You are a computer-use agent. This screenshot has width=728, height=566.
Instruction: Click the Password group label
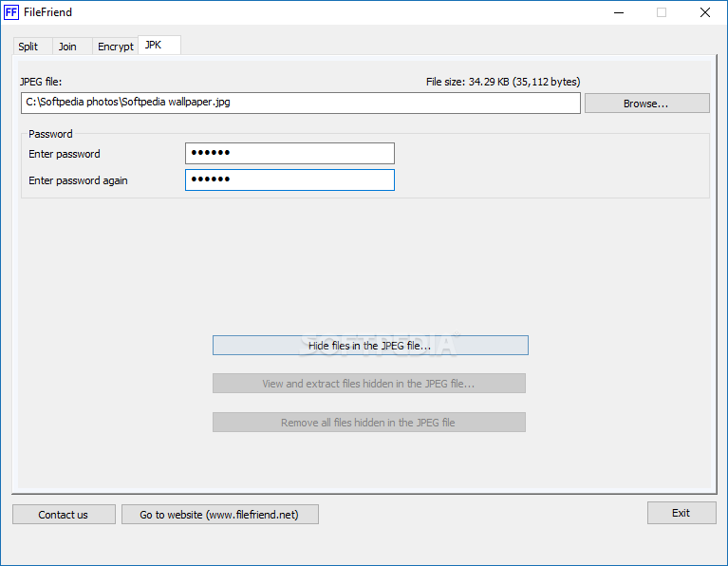[50, 134]
